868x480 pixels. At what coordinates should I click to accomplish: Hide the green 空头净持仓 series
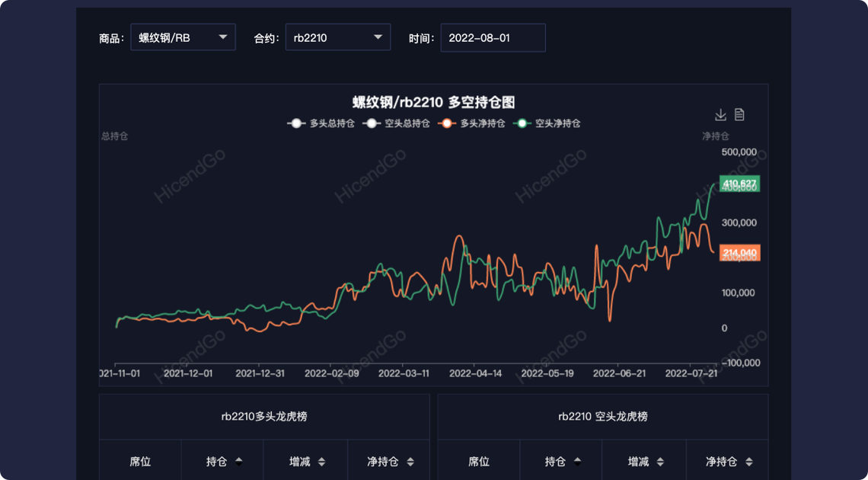pos(546,123)
